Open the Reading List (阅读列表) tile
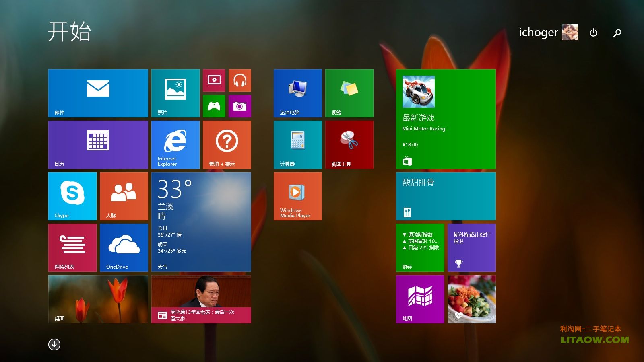Image resolution: width=644 pixels, height=362 pixels. click(72, 248)
